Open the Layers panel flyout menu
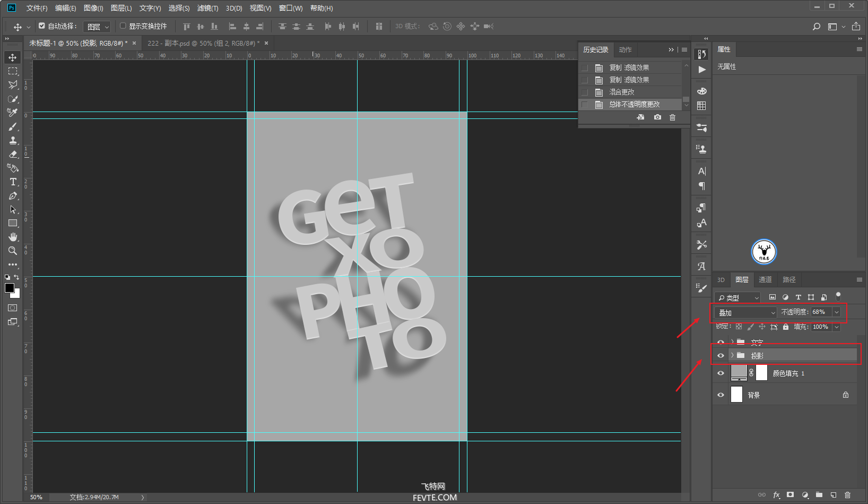The image size is (868, 504). (859, 280)
